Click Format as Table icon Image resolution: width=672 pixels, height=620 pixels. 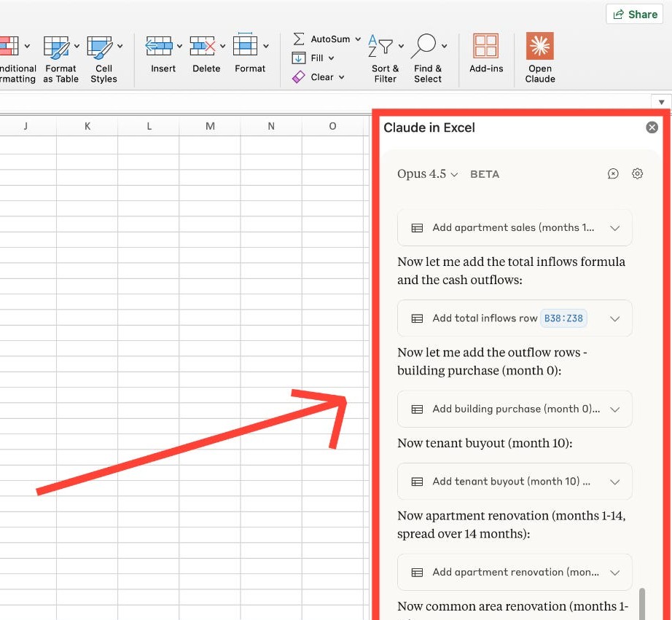pos(56,47)
